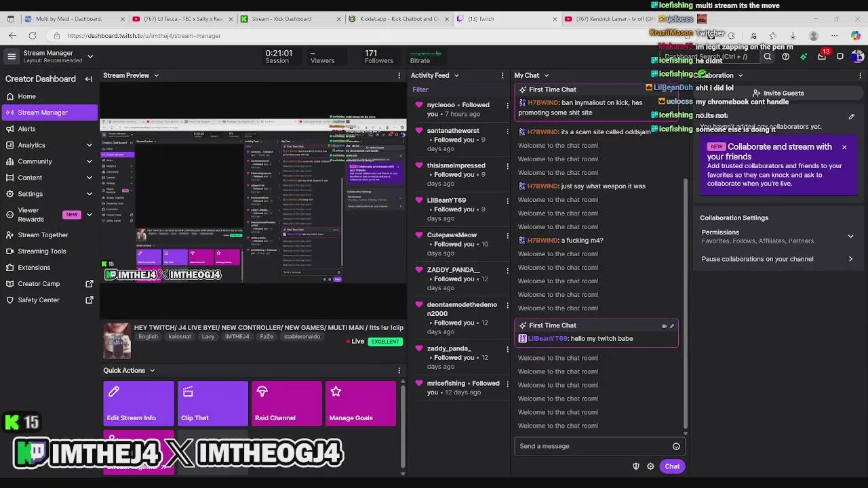Expand the Community sidebar section
Image resolution: width=868 pixels, height=488 pixels.
pyautogui.click(x=89, y=161)
